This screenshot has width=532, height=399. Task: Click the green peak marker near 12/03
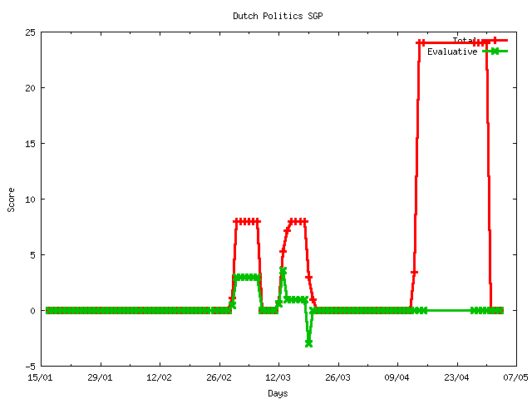283,271
